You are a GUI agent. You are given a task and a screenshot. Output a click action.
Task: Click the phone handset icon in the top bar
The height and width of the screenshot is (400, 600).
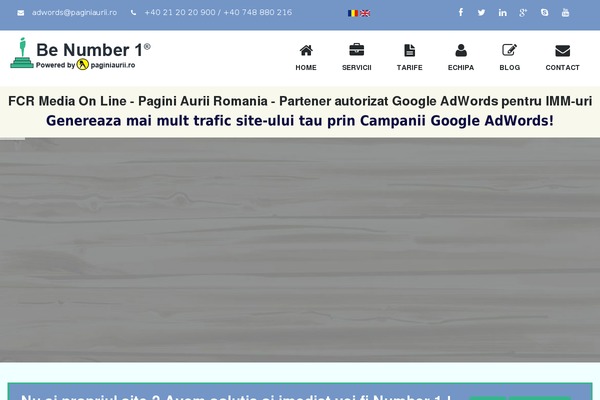[x=133, y=13]
